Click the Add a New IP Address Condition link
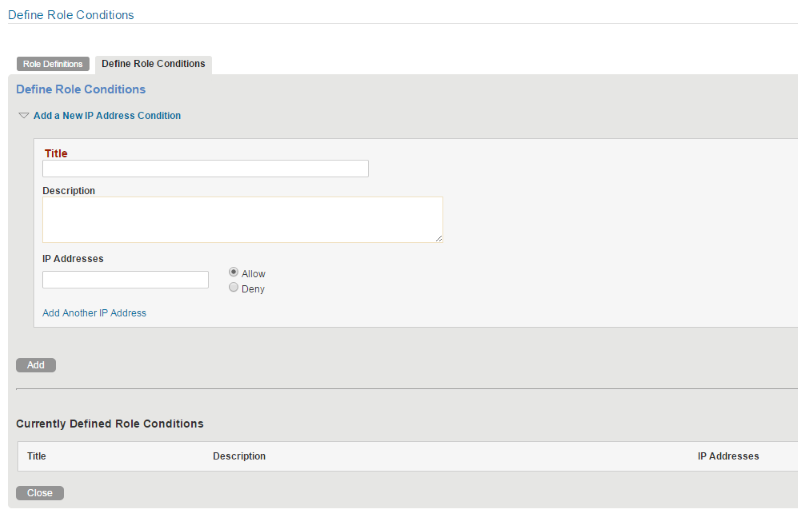This screenshot has height=522, width=798. [107, 116]
